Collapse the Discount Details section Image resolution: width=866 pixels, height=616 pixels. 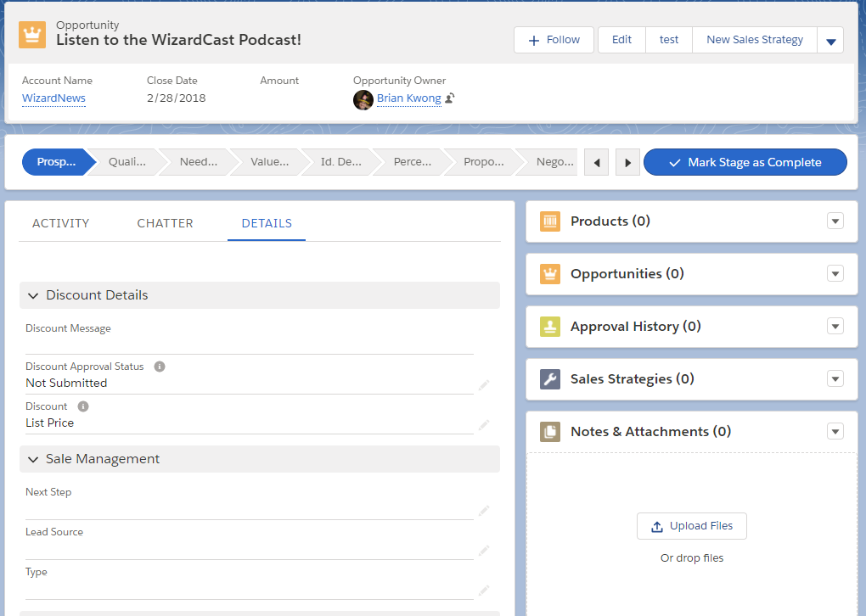pyautogui.click(x=33, y=296)
